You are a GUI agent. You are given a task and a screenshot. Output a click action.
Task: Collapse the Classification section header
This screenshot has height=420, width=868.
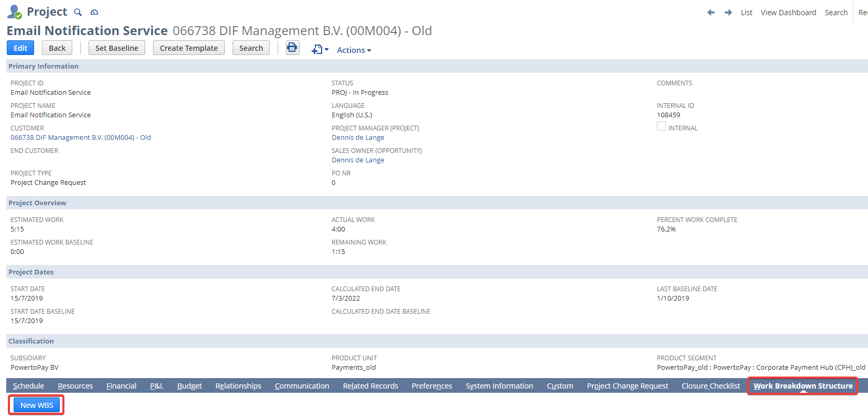click(x=437, y=341)
